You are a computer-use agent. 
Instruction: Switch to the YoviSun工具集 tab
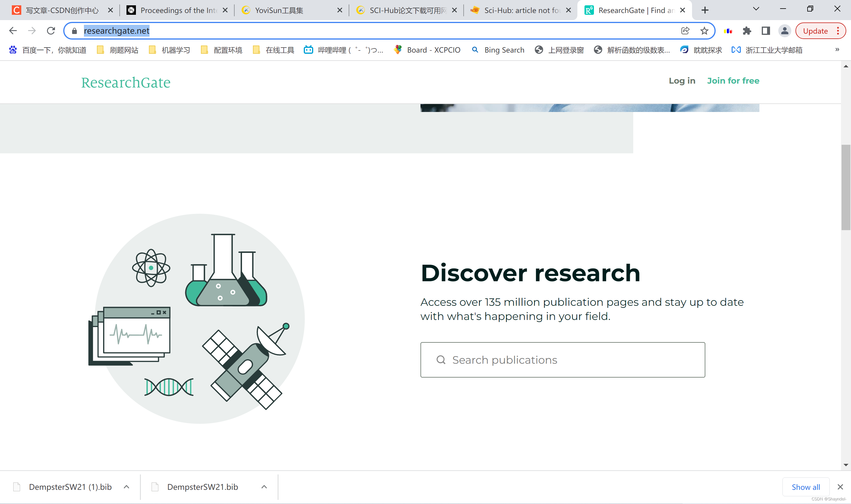pyautogui.click(x=279, y=10)
